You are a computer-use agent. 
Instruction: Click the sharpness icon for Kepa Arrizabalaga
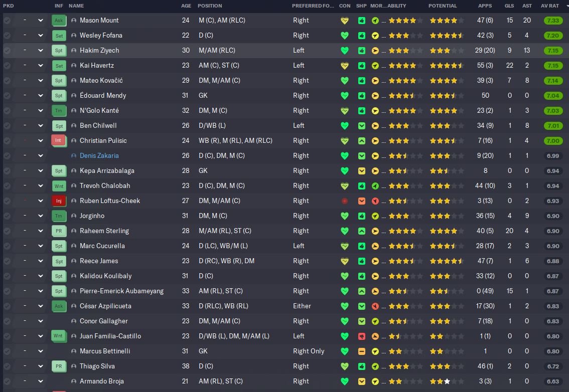click(x=362, y=171)
